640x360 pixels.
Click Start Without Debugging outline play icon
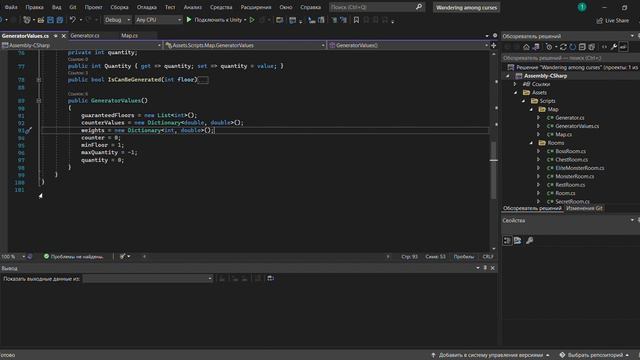pos(252,20)
